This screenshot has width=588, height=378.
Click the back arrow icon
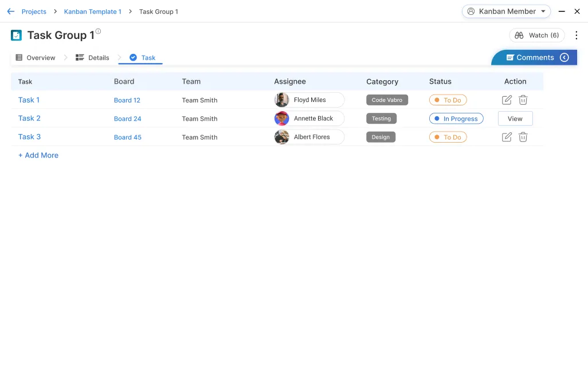(10, 11)
